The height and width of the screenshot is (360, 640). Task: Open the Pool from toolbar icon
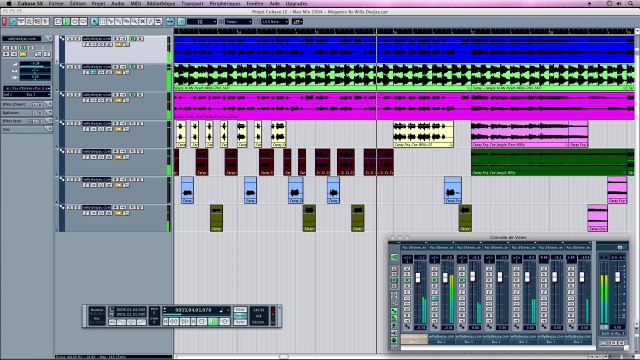pyautogui.click(x=37, y=21)
